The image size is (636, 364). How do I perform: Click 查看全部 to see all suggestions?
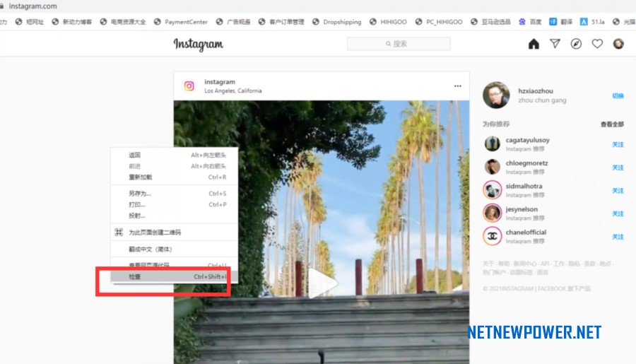tap(612, 124)
